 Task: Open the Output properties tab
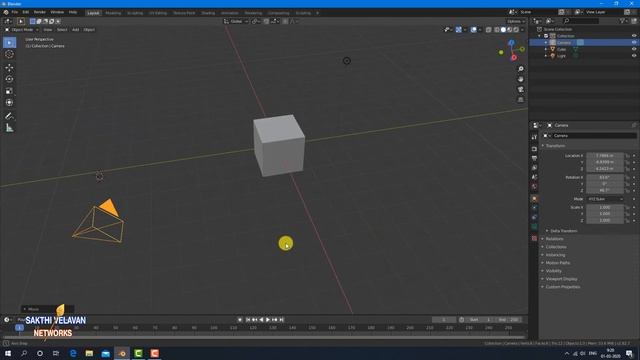(534, 158)
